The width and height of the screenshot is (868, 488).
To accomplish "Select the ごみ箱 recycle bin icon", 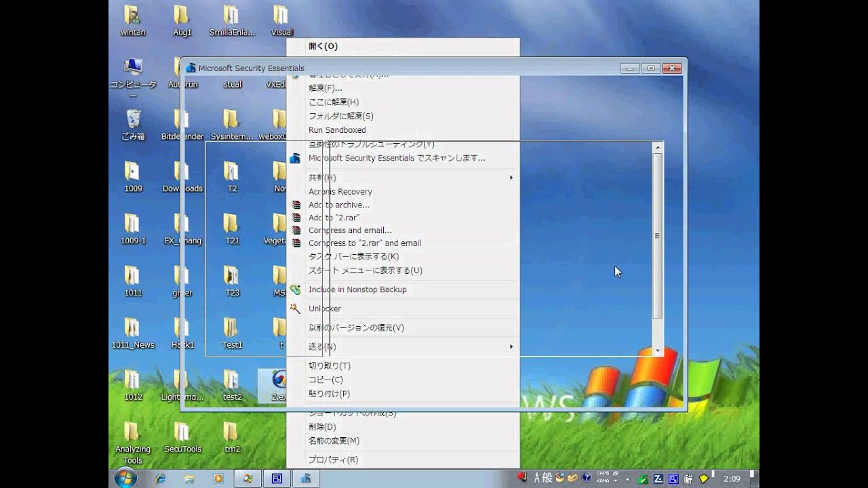I will click(x=133, y=125).
